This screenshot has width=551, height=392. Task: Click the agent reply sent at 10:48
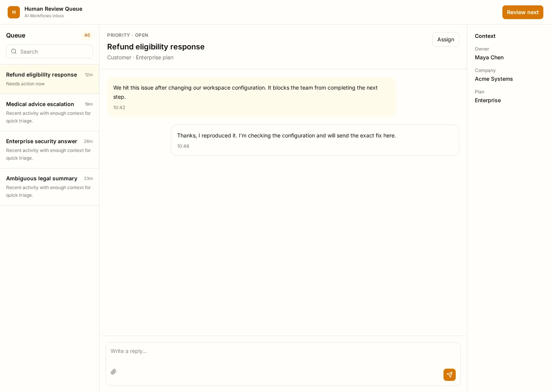[315, 140]
